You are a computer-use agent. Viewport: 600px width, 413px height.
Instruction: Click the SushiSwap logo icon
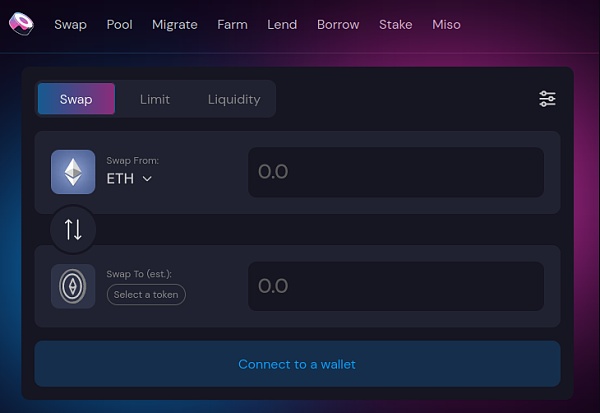click(x=21, y=24)
